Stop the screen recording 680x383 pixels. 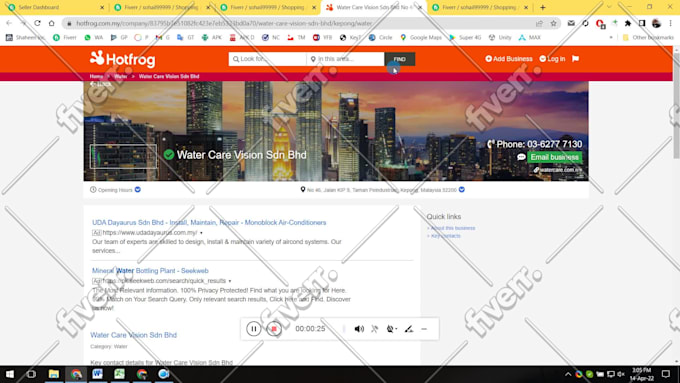coord(274,329)
